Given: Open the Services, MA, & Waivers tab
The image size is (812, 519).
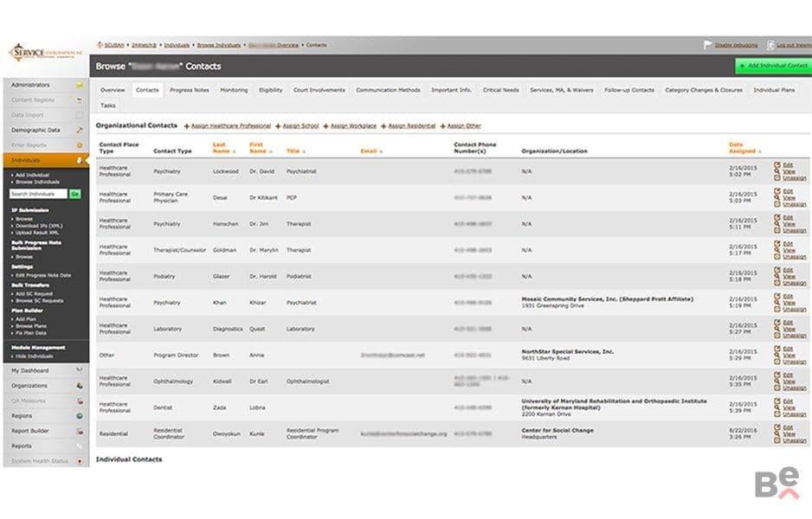Looking at the screenshot, I should (561, 90).
